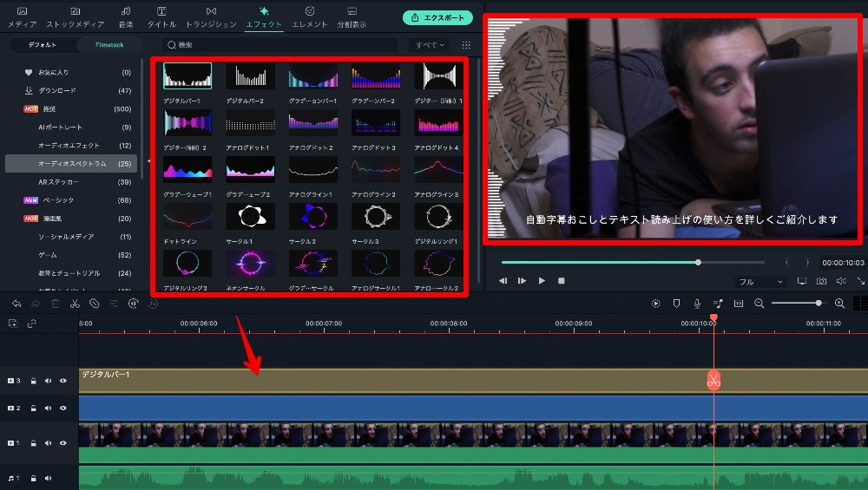Screen dimensions: 868x490
Task: Mute video track 3
Action: 48,381
